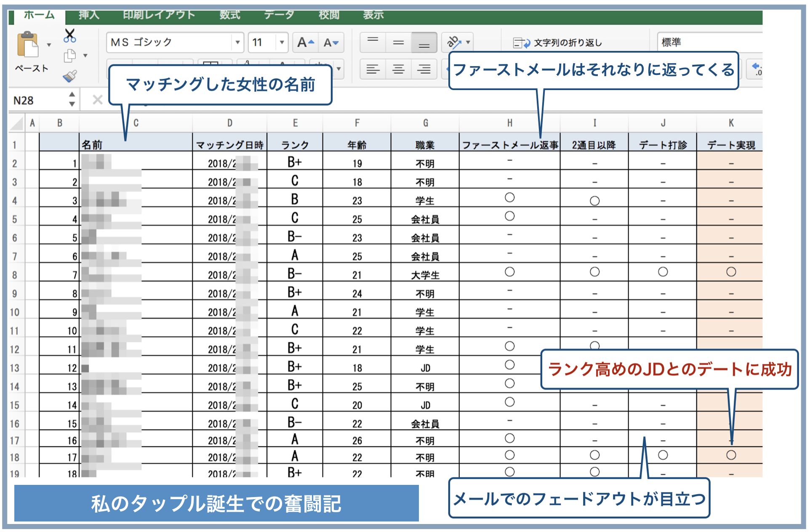Open the font size 11 dropdown arrow
The height and width of the screenshot is (532, 810).
click(282, 43)
